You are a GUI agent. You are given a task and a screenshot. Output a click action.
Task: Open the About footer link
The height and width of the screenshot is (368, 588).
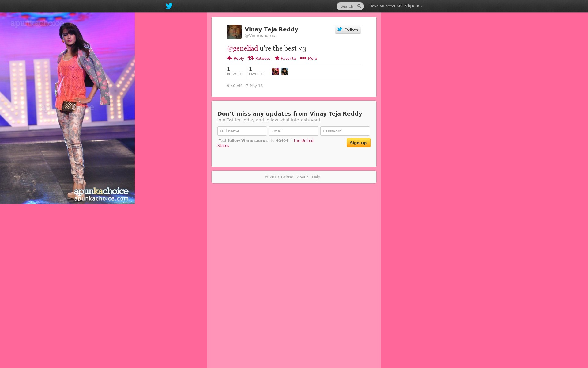(303, 177)
